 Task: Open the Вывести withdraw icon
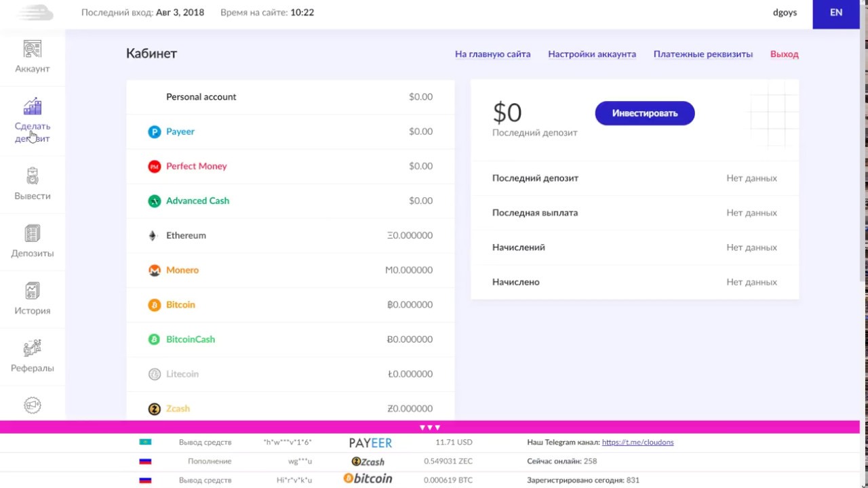(x=33, y=176)
